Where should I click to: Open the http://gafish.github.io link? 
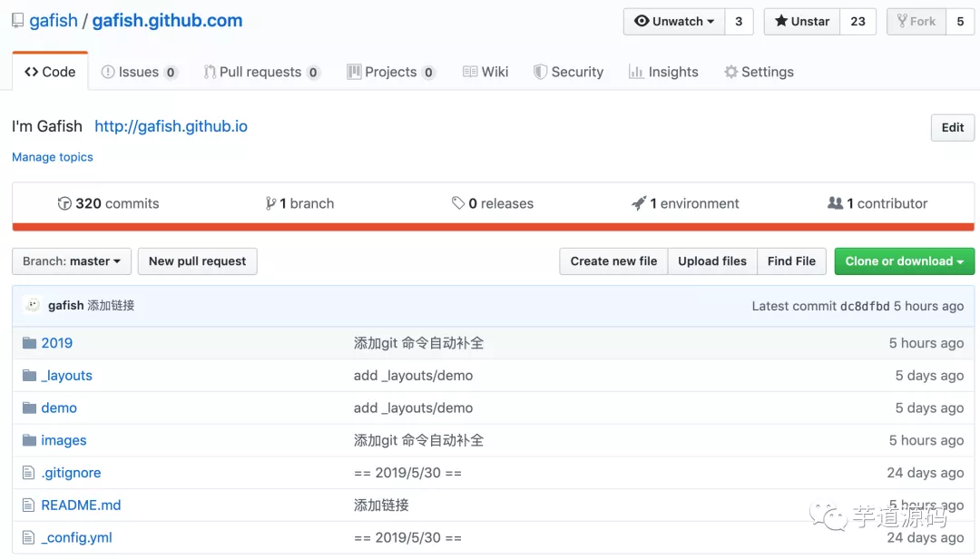coord(171,126)
